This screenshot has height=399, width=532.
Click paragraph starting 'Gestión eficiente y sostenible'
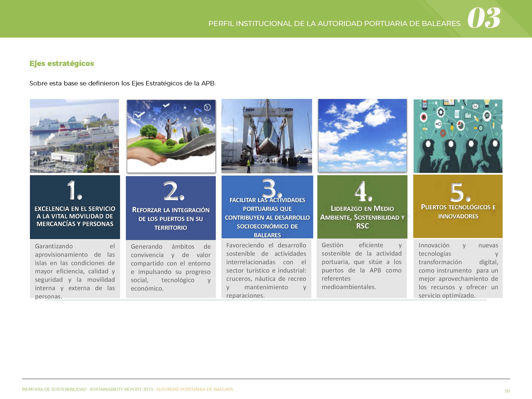(x=361, y=266)
